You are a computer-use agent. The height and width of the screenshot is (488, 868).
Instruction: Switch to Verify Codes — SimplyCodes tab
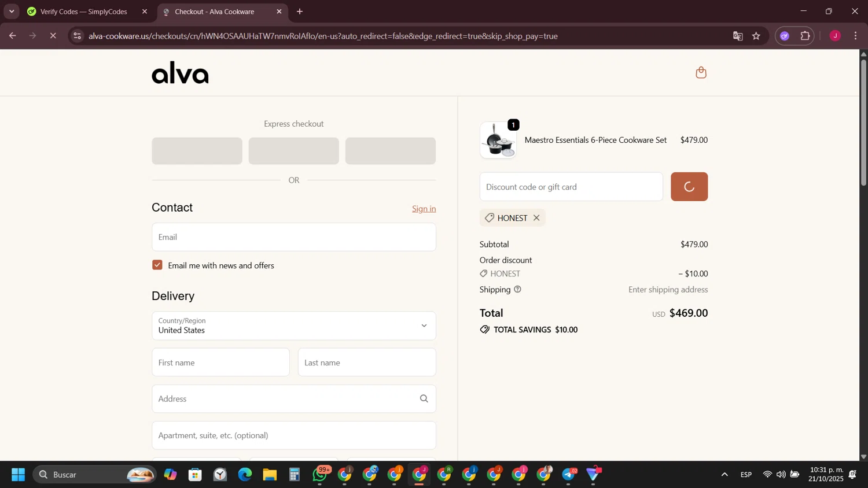coord(83,12)
